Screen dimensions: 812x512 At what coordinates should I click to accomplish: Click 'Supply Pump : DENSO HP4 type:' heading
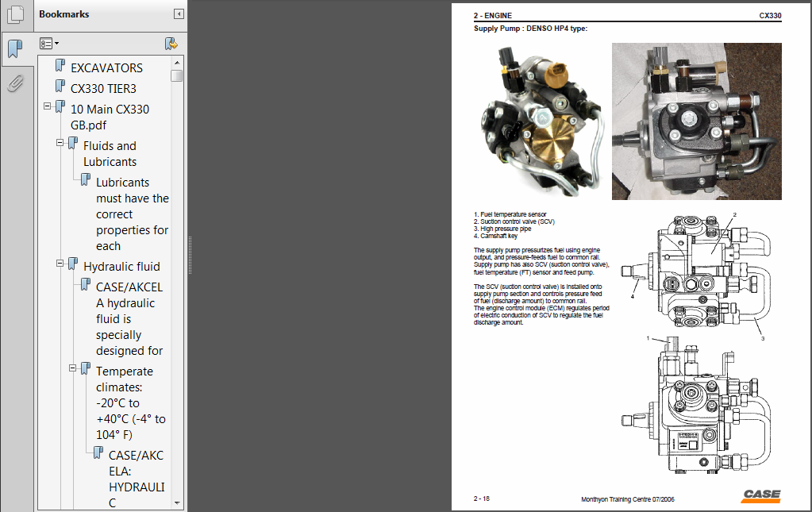tap(530, 29)
